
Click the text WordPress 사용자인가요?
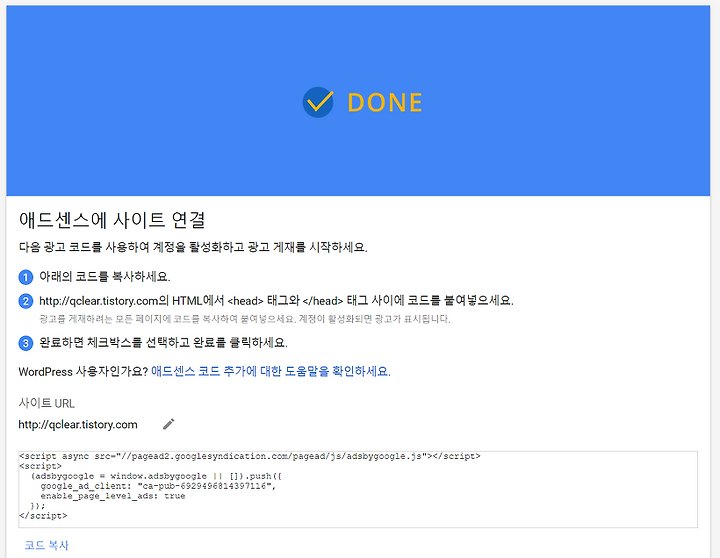83,372
